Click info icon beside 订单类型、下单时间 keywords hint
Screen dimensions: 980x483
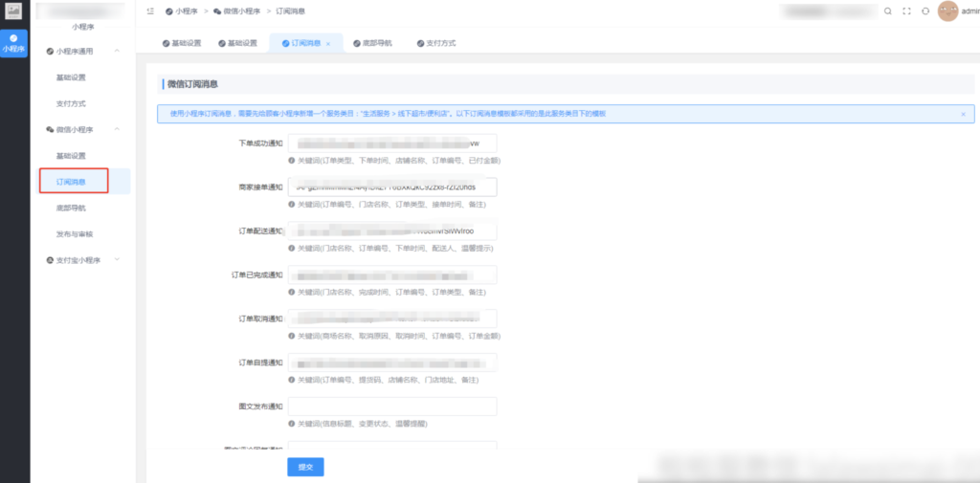[291, 161]
